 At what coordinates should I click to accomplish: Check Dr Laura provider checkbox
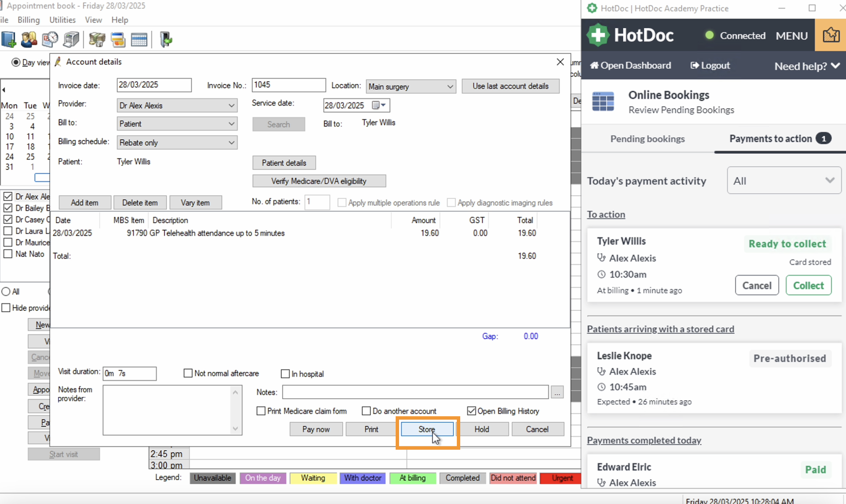pos(8,231)
